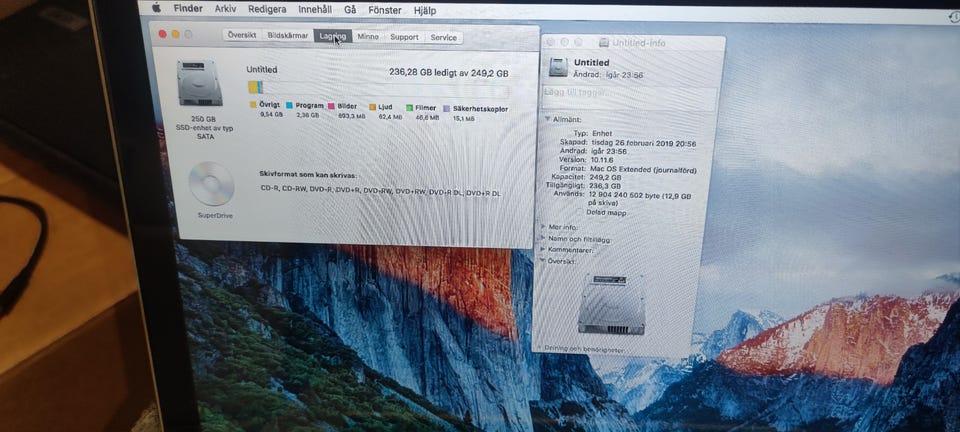Click the Program blue legend swatch
The height and width of the screenshot is (432, 960).
(x=290, y=105)
